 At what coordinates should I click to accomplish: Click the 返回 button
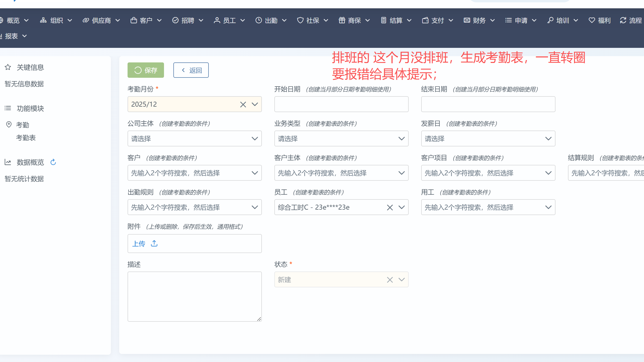(191, 70)
